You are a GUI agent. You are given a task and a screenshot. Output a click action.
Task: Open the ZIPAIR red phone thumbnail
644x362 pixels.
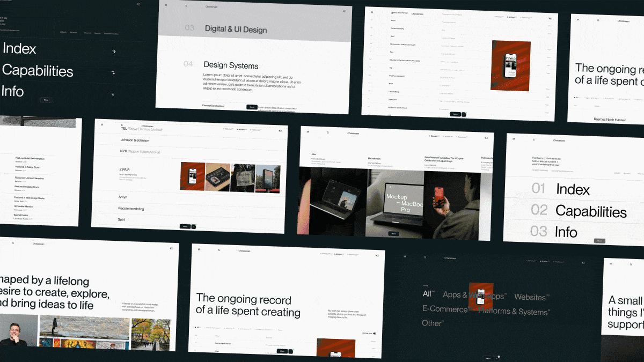coord(192,176)
